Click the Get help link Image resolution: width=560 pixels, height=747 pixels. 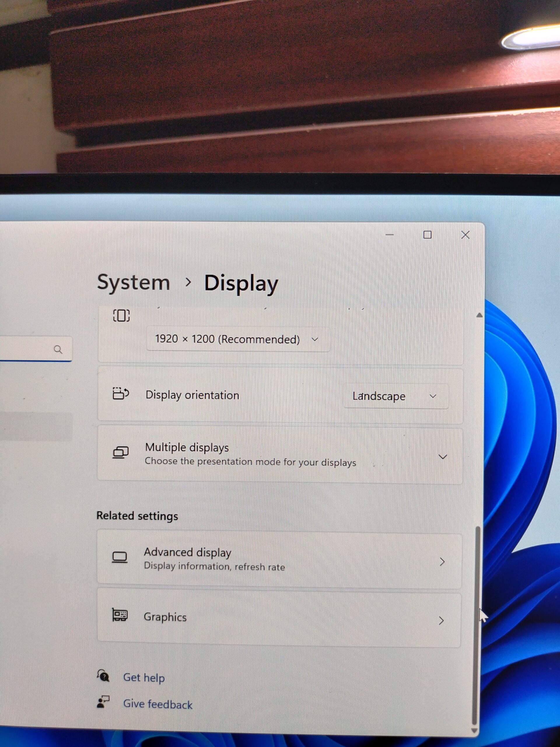coord(144,678)
